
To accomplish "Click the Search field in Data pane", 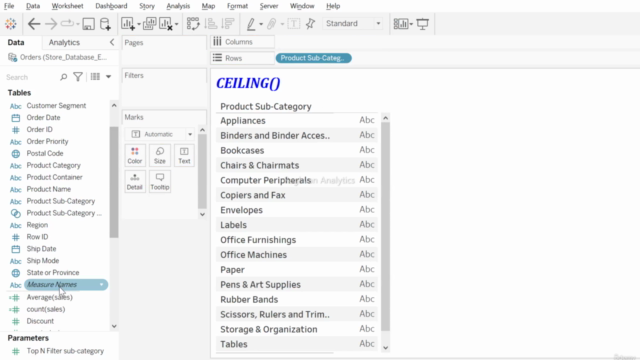I will (31, 77).
